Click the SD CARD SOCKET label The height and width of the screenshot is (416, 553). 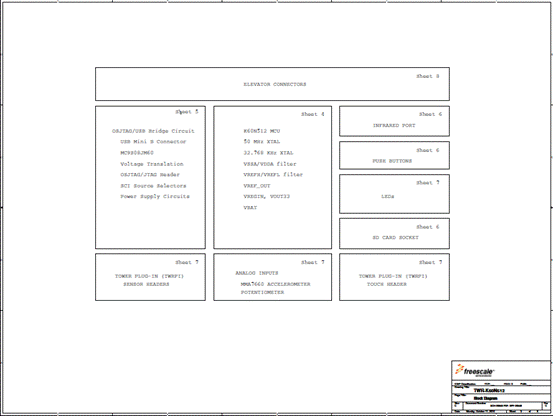point(395,238)
